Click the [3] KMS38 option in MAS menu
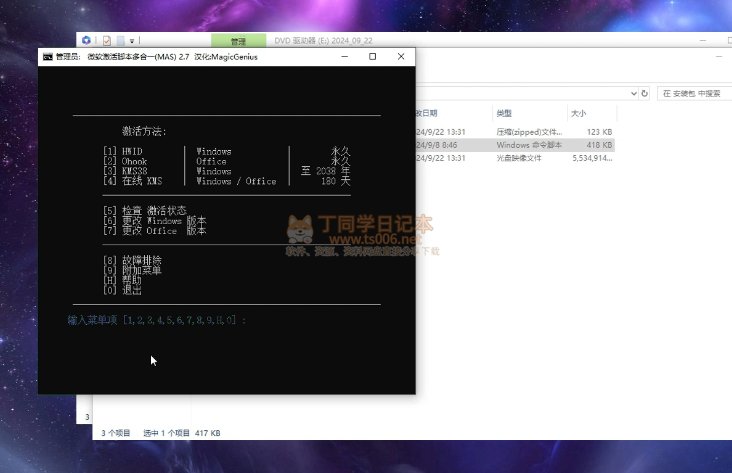Image resolution: width=732 pixels, height=473 pixels. 125,171
